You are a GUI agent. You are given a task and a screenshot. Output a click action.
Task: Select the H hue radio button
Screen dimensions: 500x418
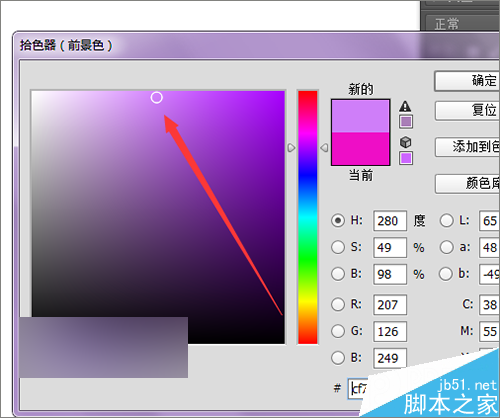click(x=338, y=221)
